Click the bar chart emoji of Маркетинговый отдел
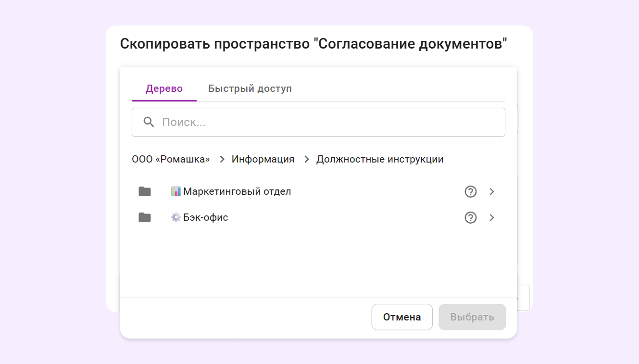Screen dimensions: 639x364 [176, 191]
